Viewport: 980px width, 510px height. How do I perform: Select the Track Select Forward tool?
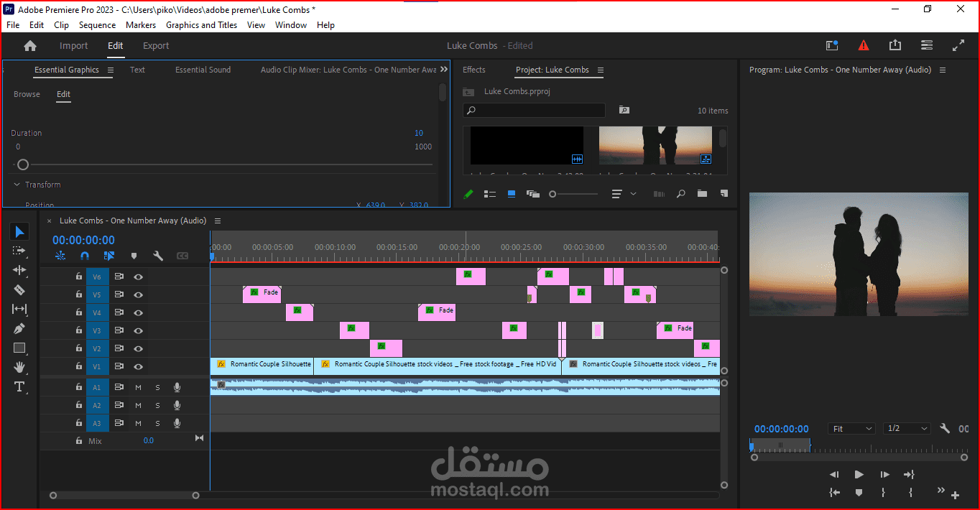click(x=19, y=251)
